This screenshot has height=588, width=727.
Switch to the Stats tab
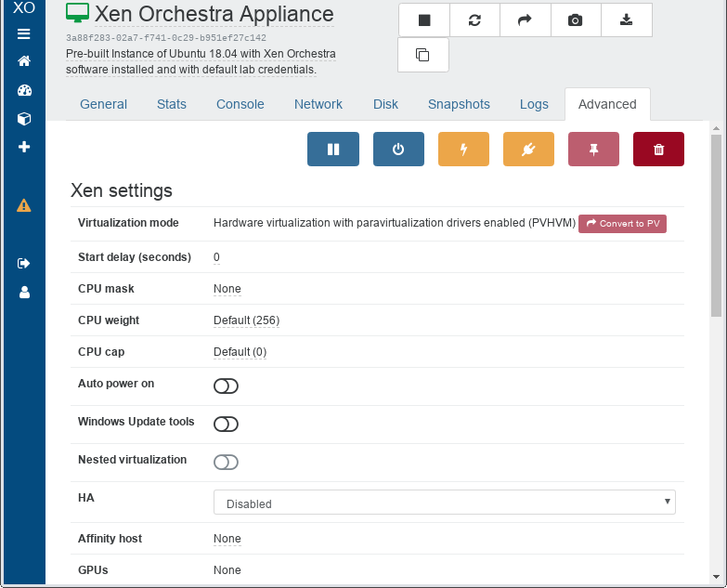tap(172, 104)
